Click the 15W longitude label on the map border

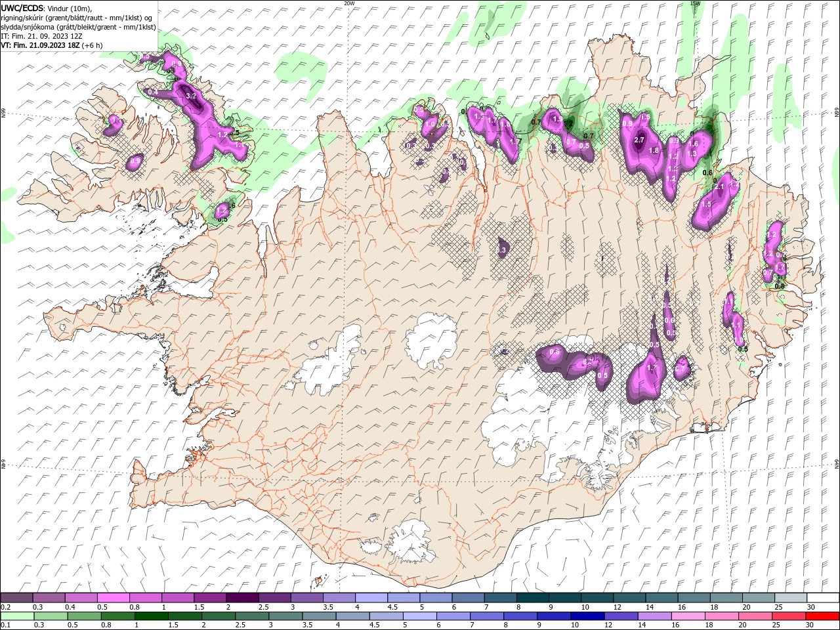pyautogui.click(x=695, y=3)
